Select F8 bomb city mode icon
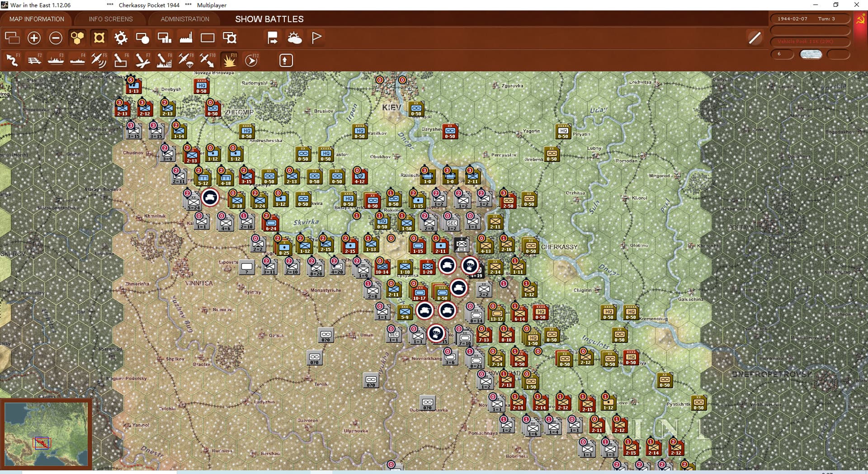Viewport: 868px width, 474px height. (164, 60)
